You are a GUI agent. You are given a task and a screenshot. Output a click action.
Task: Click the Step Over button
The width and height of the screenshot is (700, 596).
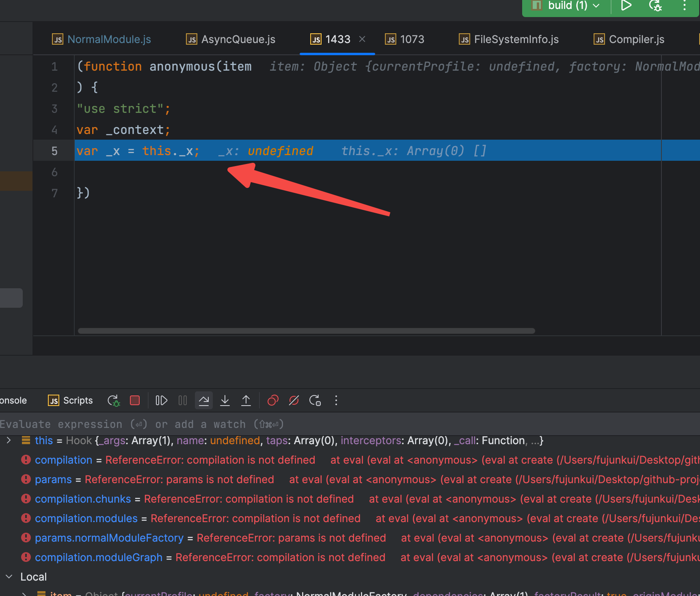pyautogui.click(x=204, y=401)
